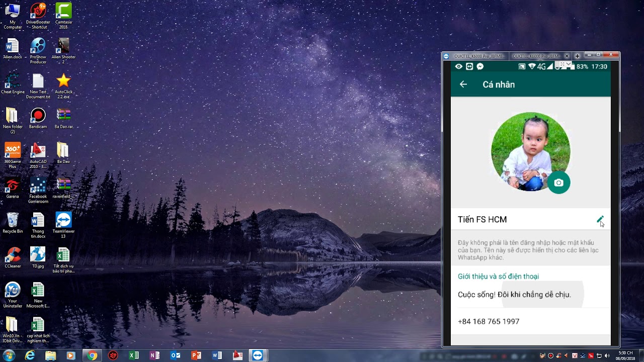Open New Text Document.txt on desktop
The image size is (644, 362).
[x=38, y=86]
